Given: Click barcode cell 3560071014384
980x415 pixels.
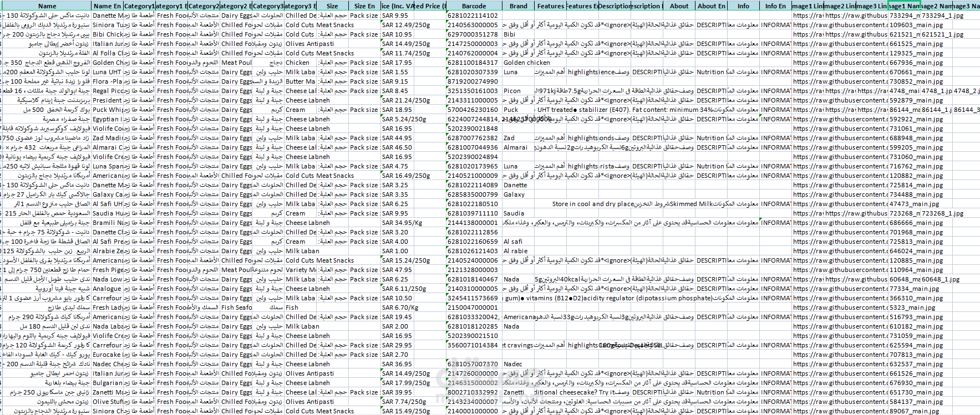Looking at the screenshot, I should pyautogui.click(x=474, y=345).
